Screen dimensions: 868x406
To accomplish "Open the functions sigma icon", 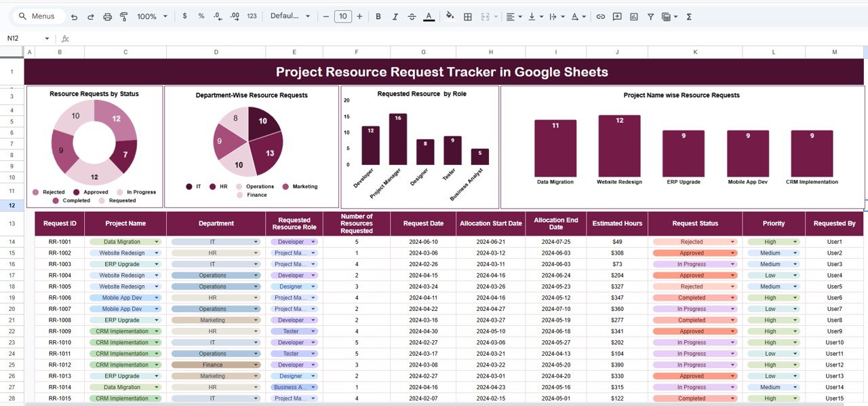I will tap(689, 16).
